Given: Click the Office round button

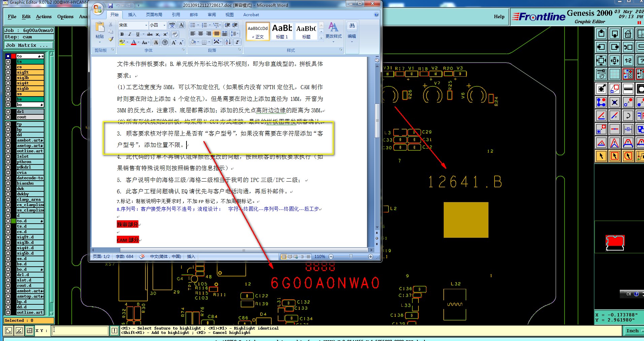Looking at the screenshot, I should click(98, 9).
